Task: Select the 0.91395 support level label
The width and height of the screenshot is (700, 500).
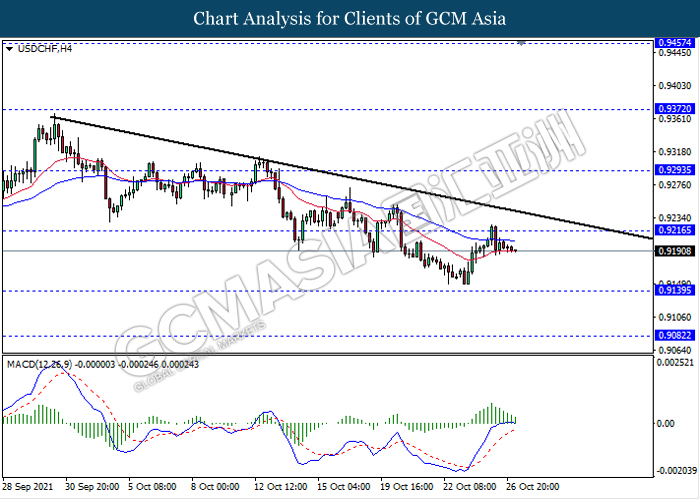Action: (675, 291)
